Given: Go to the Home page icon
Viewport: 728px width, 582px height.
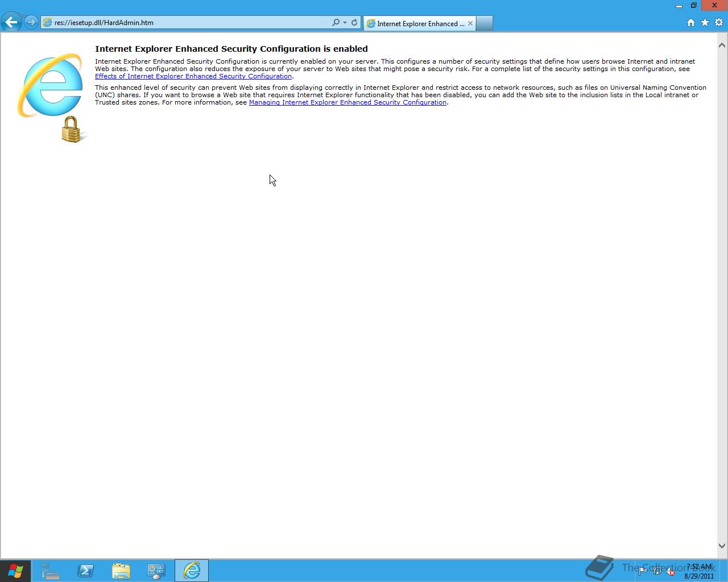Looking at the screenshot, I should tap(691, 23).
